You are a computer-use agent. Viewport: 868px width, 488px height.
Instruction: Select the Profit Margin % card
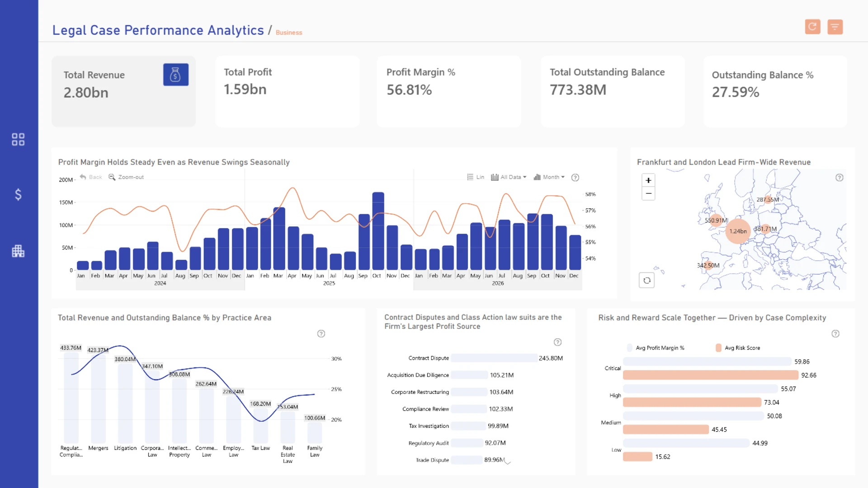[449, 91]
